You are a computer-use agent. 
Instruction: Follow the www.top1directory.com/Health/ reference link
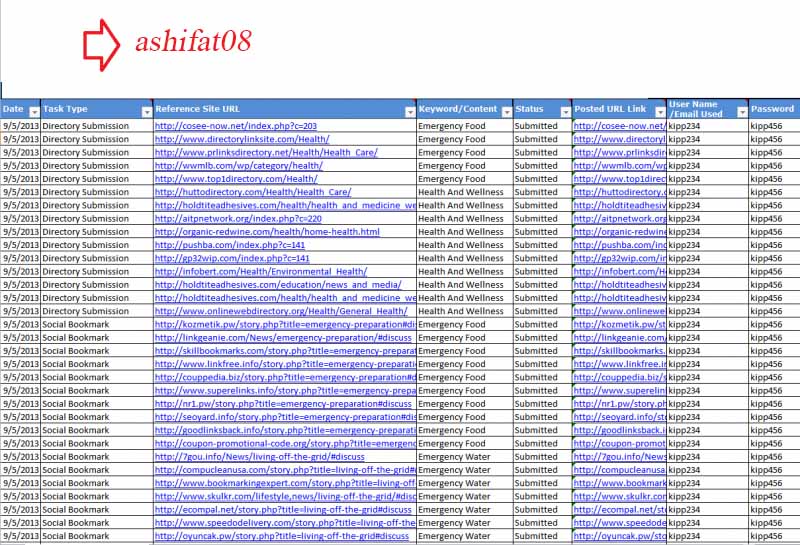pyautogui.click(x=236, y=179)
